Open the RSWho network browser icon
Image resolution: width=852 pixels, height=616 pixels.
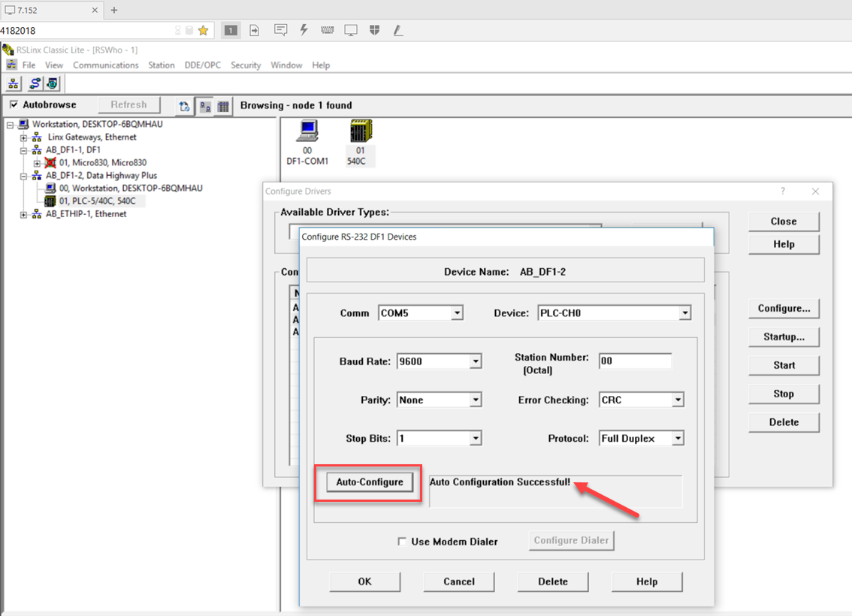[x=12, y=83]
